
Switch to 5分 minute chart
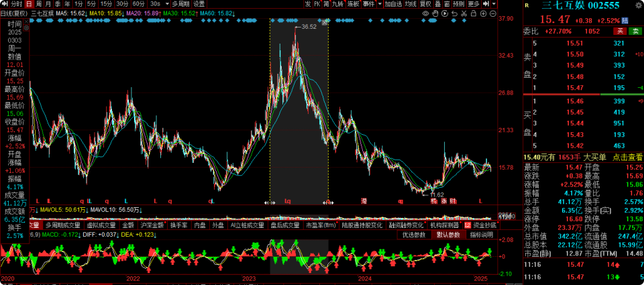pos(91,4)
